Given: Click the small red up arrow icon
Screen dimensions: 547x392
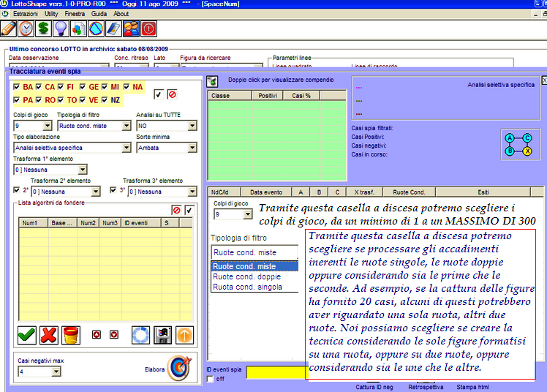Looking at the screenshot, I should [97, 334].
